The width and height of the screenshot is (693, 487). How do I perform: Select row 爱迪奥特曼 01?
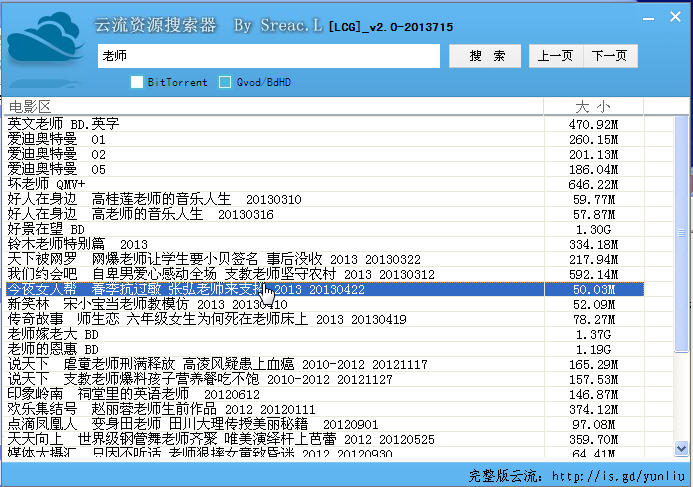pyautogui.click(x=324, y=139)
